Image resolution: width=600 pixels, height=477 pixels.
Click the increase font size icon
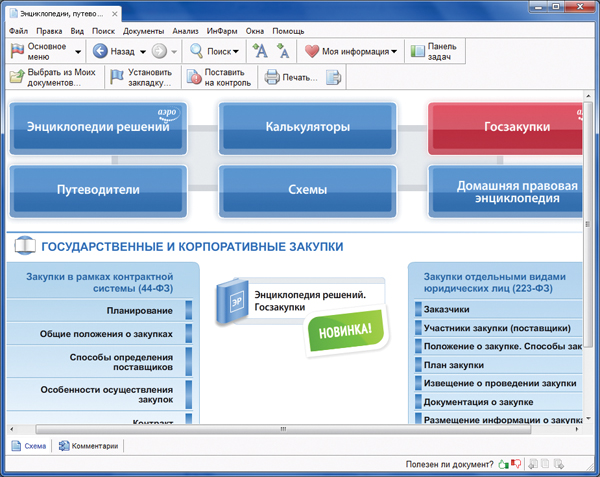(x=260, y=50)
